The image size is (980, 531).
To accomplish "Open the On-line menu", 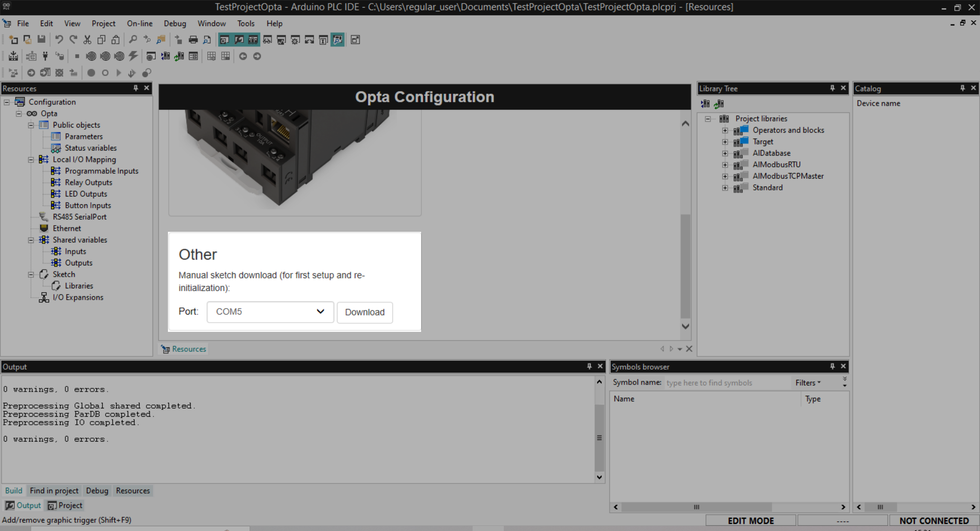I will click(140, 23).
